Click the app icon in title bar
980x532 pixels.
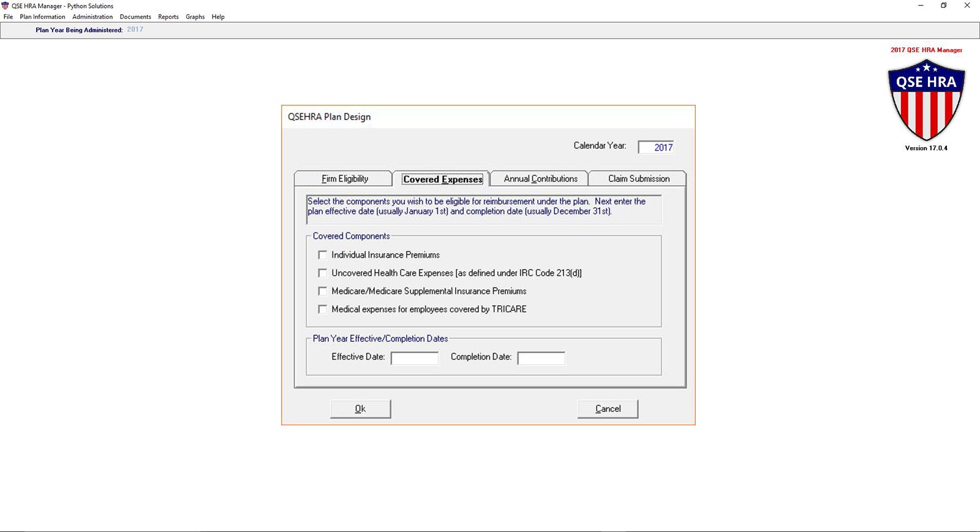tap(6, 6)
